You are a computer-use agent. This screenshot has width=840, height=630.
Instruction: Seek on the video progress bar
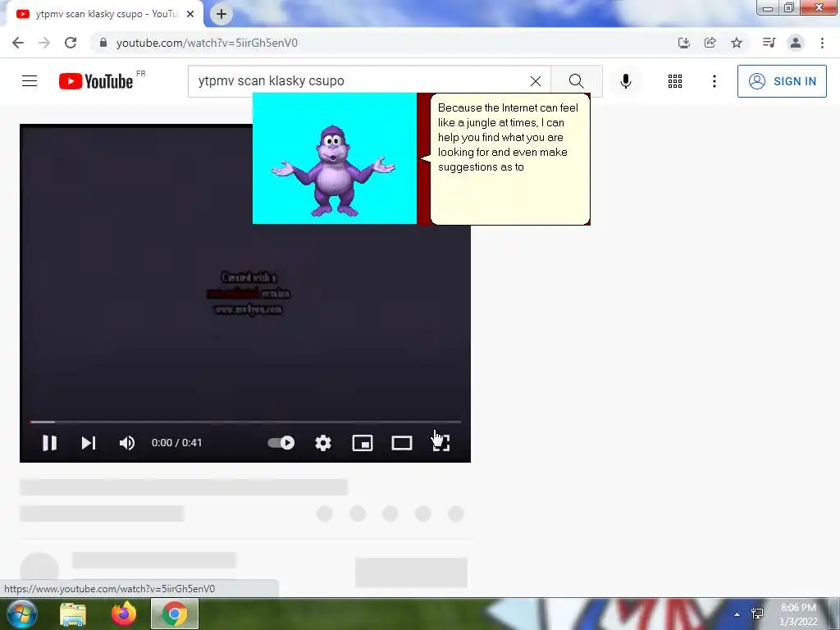pos(245,422)
